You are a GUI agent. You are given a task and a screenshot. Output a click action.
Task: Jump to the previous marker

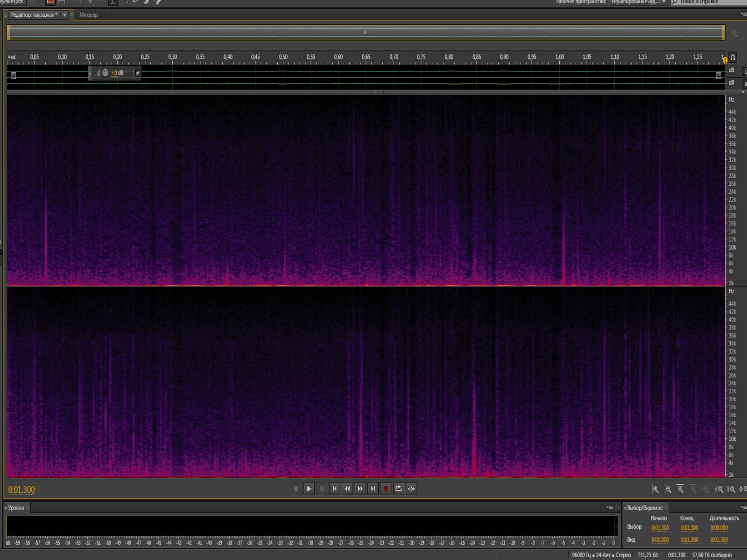[x=334, y=489]
